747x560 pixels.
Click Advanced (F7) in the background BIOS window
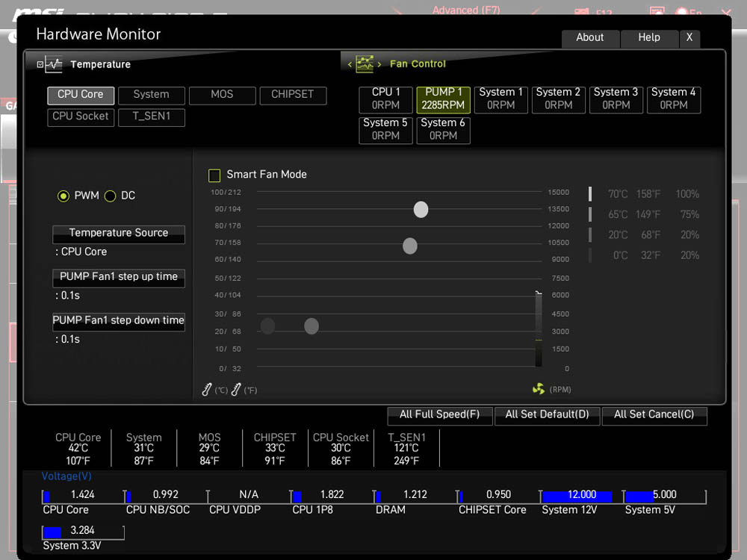466,10
